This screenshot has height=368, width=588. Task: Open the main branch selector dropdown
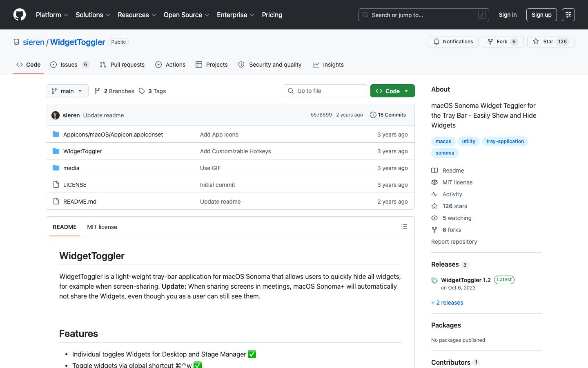(x=67, y=91)
